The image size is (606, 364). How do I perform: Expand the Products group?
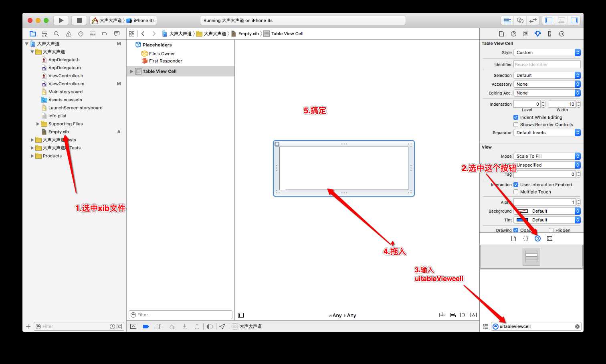(x=32, y=156)
